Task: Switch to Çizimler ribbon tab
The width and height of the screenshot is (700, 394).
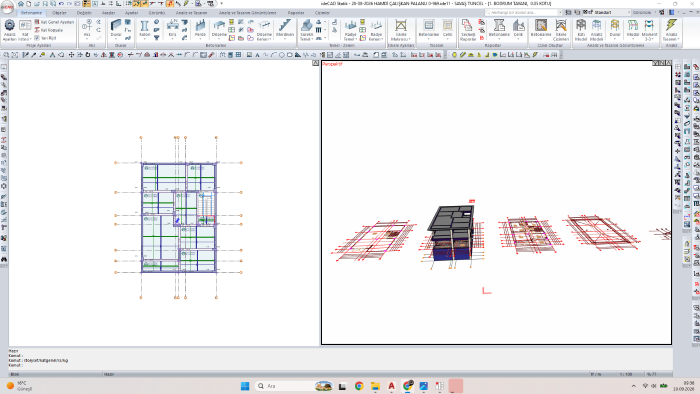Action: tap(322, 13)
